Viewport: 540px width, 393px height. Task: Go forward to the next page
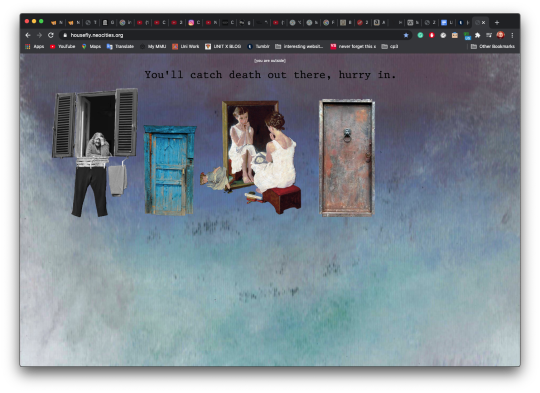pos(39,35)
